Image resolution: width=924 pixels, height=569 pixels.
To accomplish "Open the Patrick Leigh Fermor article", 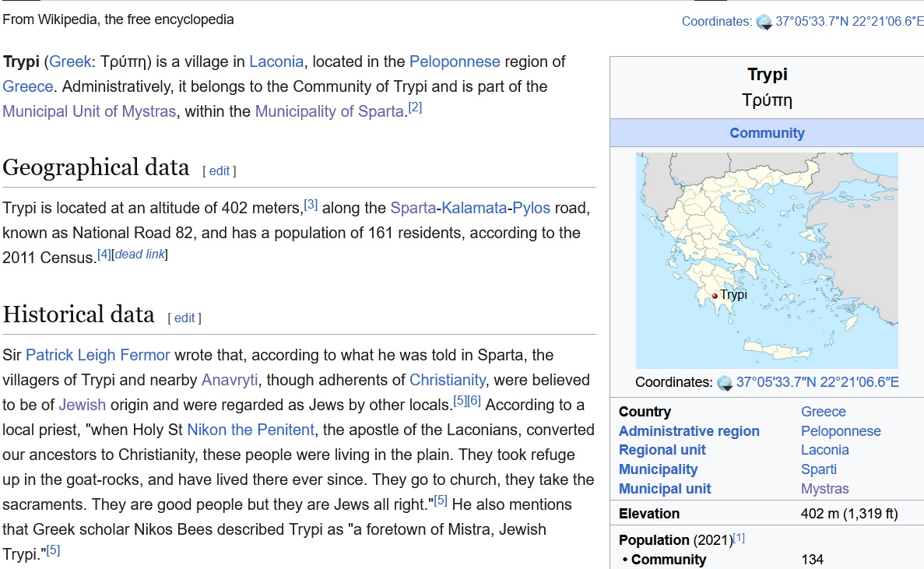I will 97,355.
